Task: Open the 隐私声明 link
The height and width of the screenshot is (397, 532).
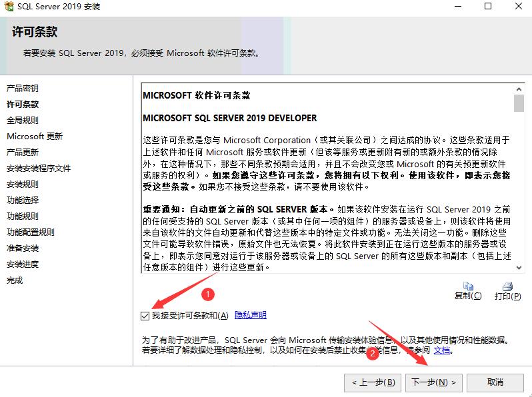Action: [x=251, y=315]
